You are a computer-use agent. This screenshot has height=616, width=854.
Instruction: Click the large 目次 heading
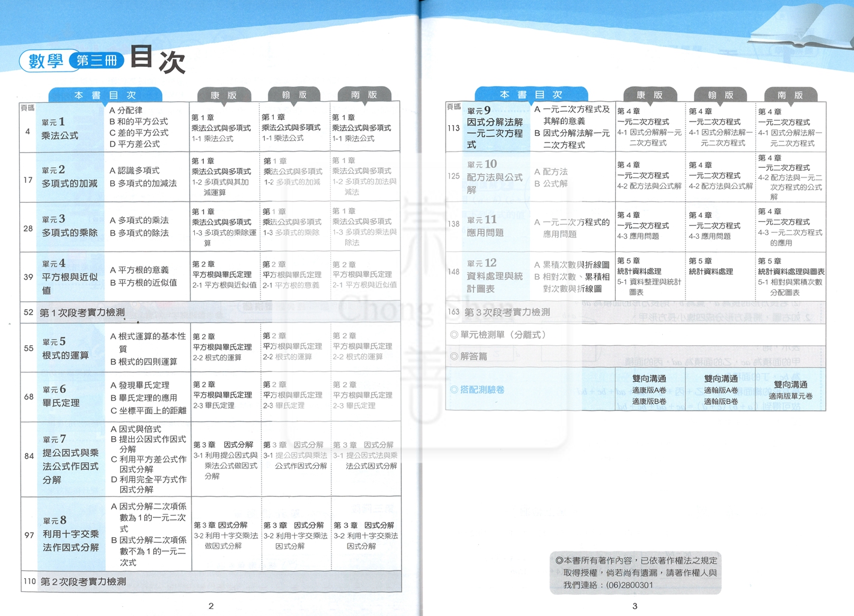coord(158,59)
